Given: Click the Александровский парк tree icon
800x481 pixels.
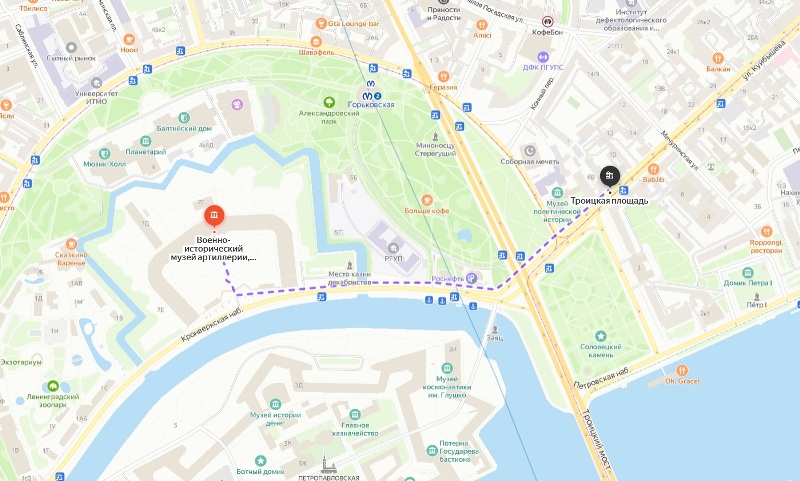Looking at the screenshot, I should point(329,102).
